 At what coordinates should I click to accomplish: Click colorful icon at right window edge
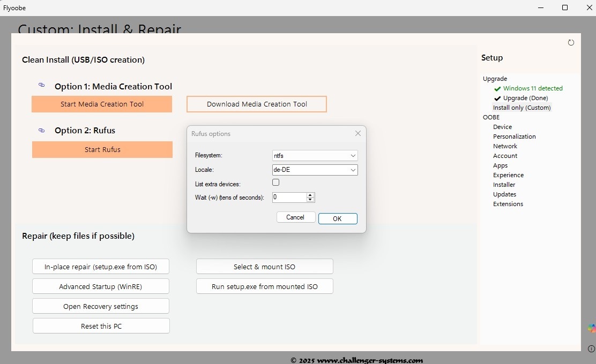(x=592, y=328)
